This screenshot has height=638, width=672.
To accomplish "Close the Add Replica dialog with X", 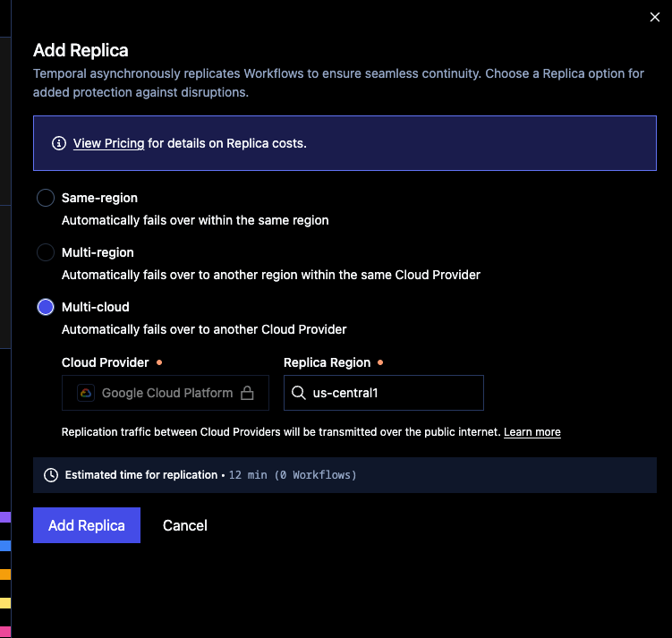I will click(x=655, y=17).
